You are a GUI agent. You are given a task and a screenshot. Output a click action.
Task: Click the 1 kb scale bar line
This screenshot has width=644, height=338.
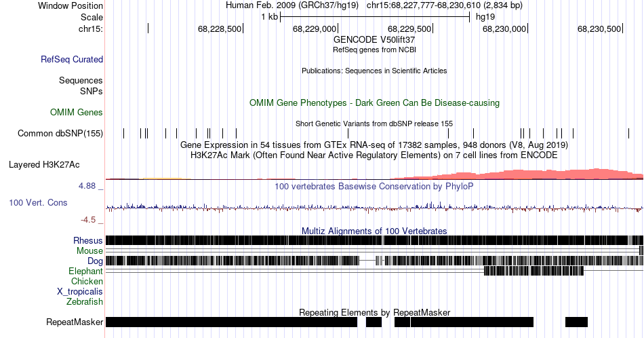tap(375, 17)
